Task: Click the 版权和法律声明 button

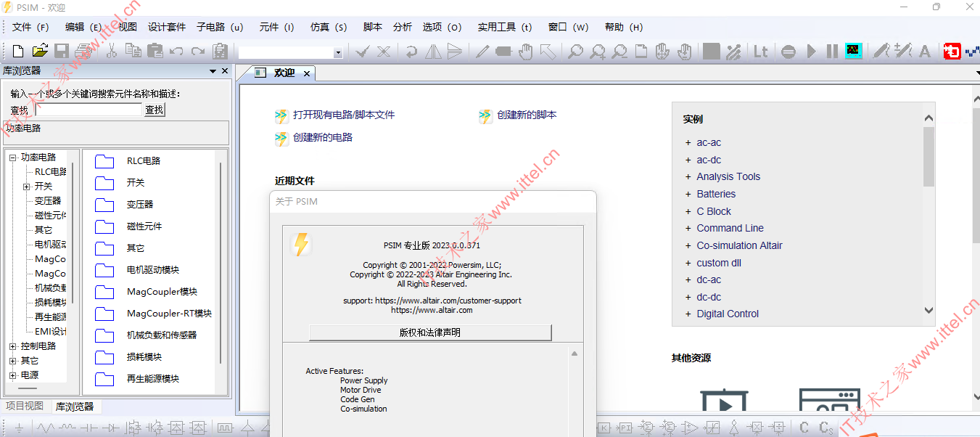Action: click(430, 332)
